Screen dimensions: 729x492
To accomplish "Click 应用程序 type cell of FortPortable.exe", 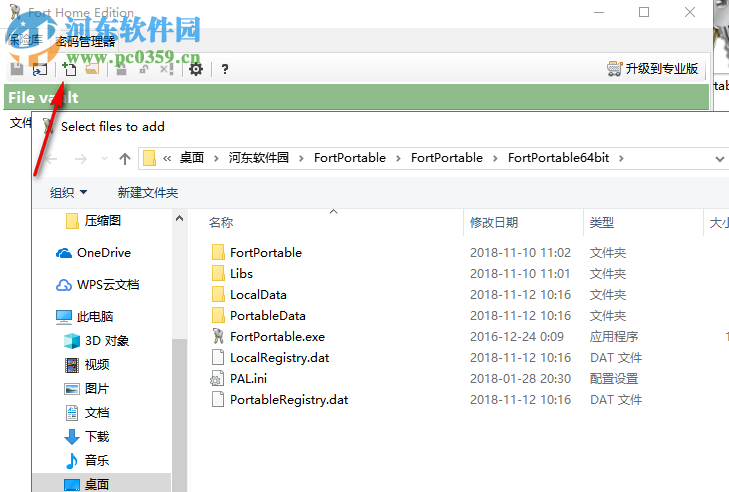I will pyautogui.click(x=614, y=337).
